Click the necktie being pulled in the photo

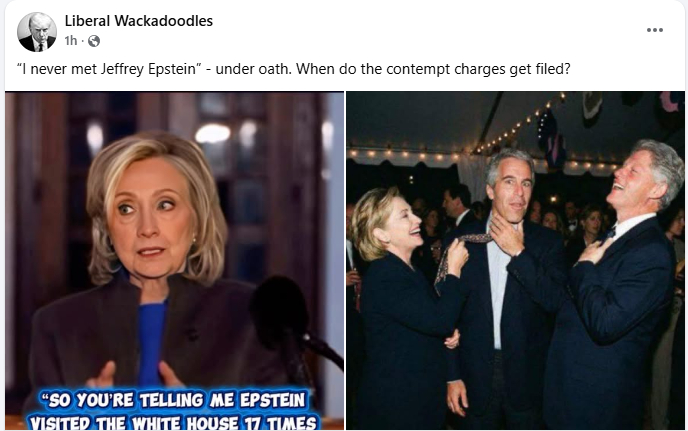pos(459,261)
